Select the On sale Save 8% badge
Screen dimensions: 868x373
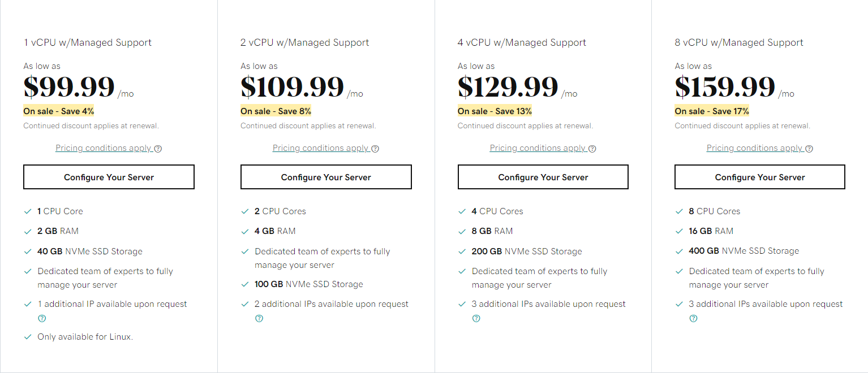pyautogui.click(x=276, y=111)
